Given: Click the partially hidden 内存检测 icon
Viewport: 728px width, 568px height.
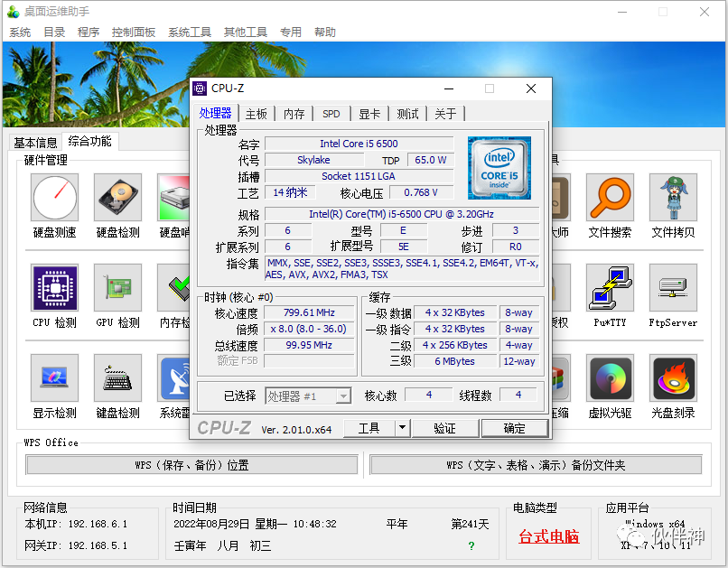Looking at the screenshot, I should tap(173, 288).
